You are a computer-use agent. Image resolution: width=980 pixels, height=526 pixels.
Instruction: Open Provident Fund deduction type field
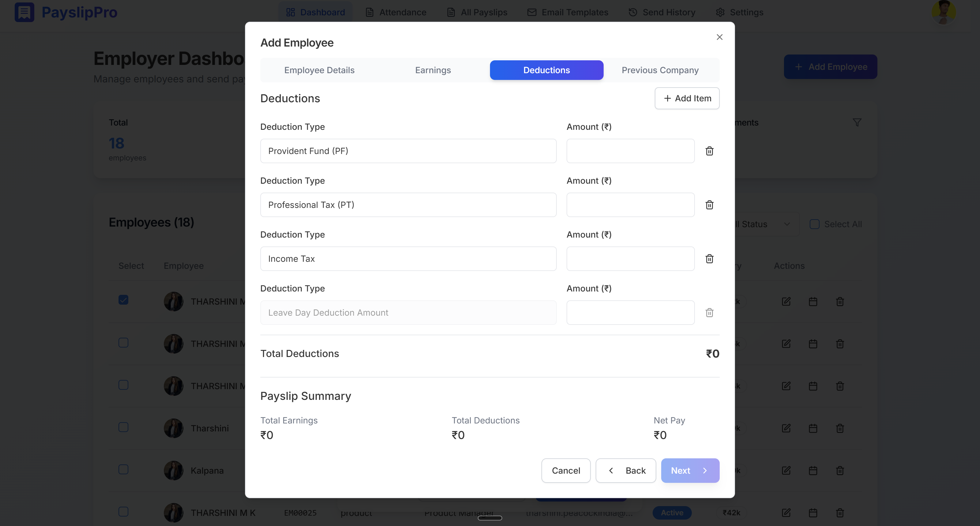(x=408, y=151)
